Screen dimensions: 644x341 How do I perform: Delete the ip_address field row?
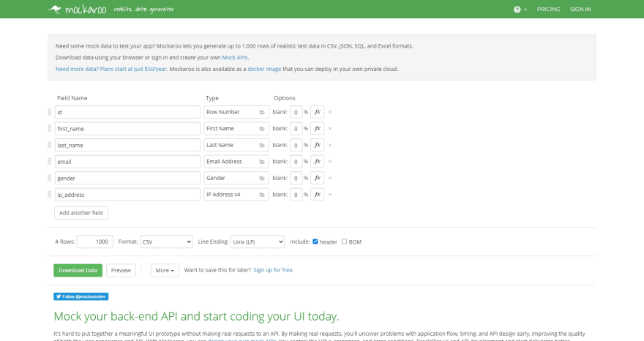pyautogui.click(x=330, y=195)
